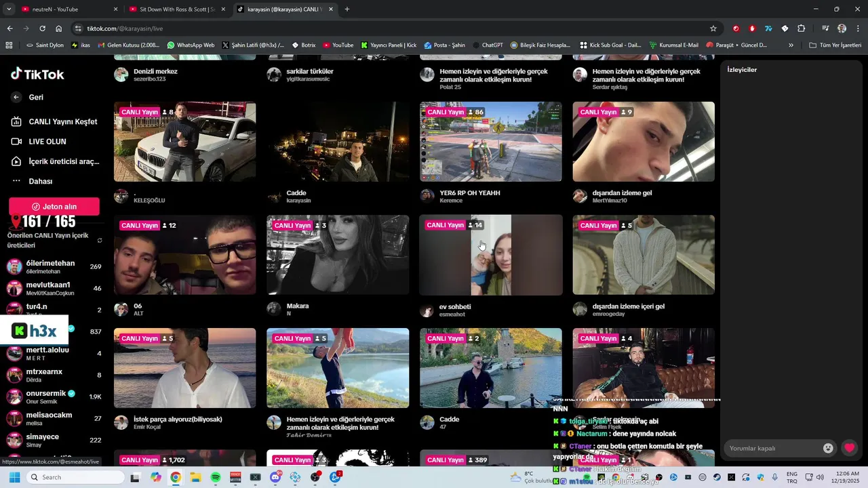The width and height of the screenshot is (868, 488).
Task: Open the Windows Start menu
Action: (x=14, y=477)
